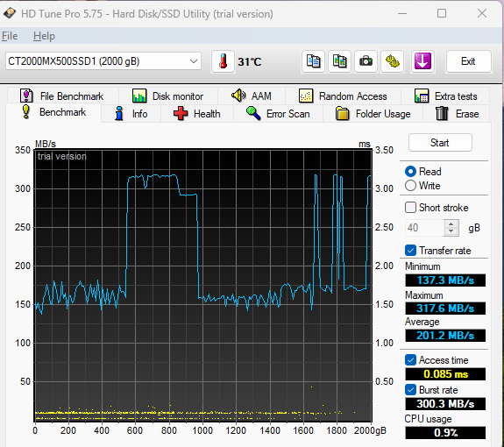
Task: Switch to the Disk monitor tab
Action: point(167,96)
